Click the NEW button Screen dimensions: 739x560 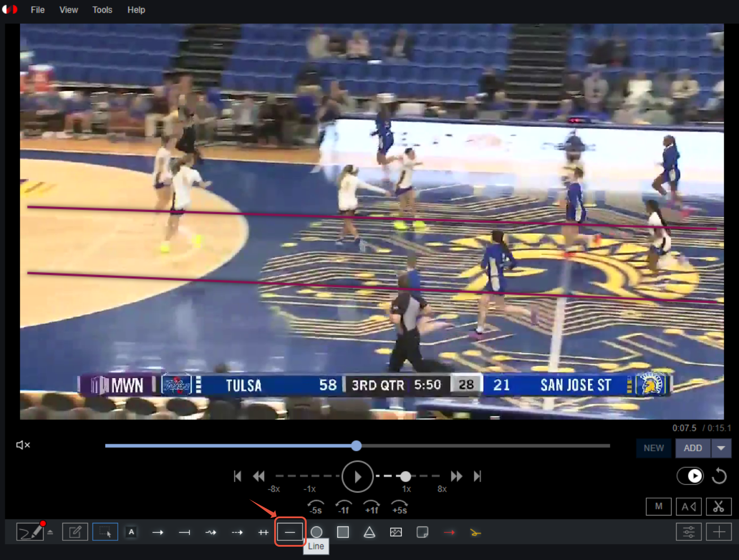pyautogui.click(x=653, y=448)
